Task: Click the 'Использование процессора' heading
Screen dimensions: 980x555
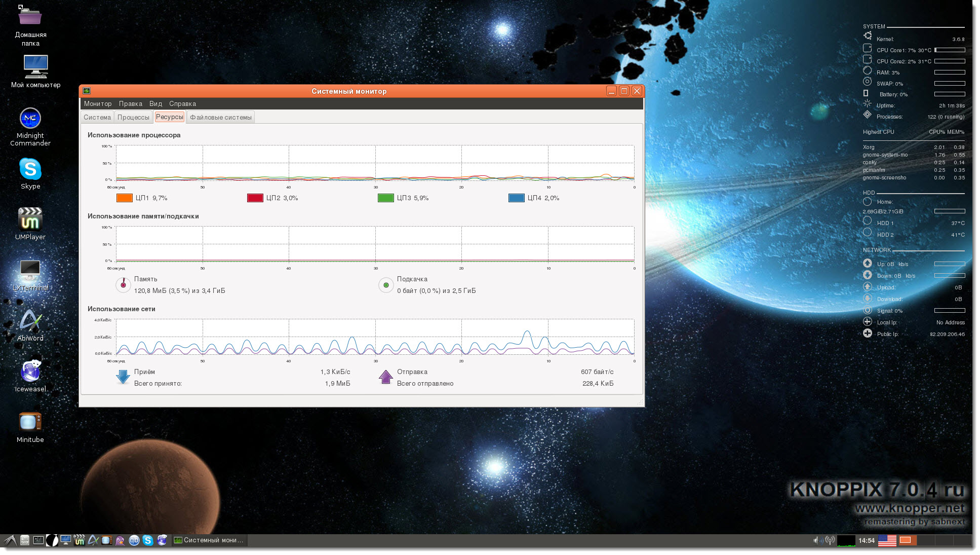Action: point(134,135)
